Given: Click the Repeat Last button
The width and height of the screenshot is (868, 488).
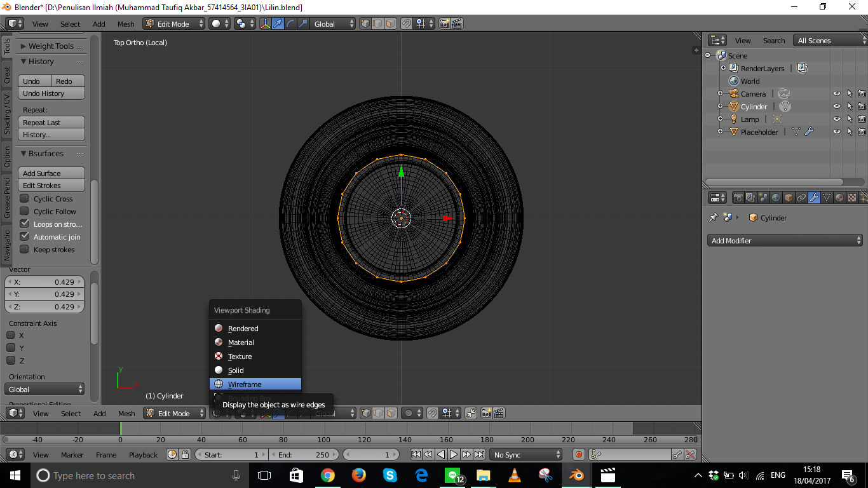Looking at the screenshot, I should (x=51, y=122).
